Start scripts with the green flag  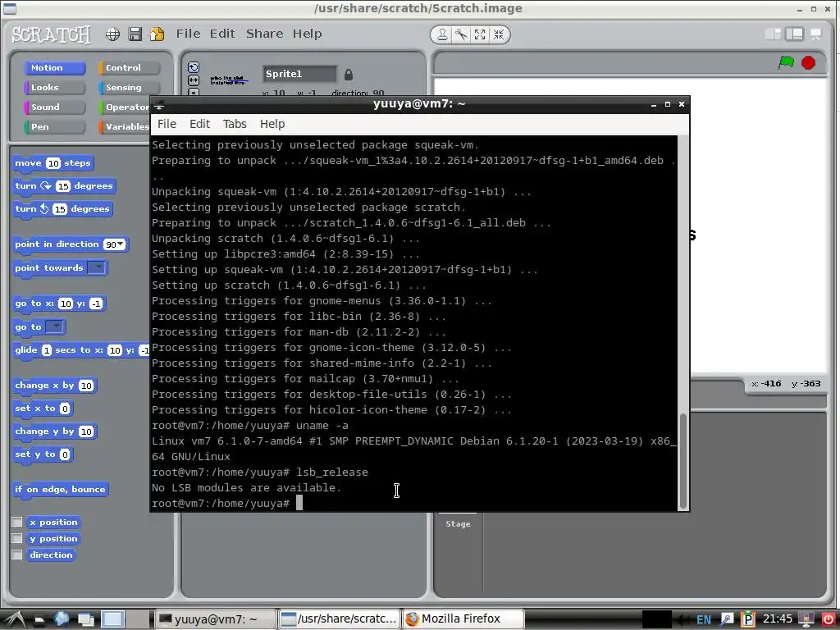coord(786,62)
